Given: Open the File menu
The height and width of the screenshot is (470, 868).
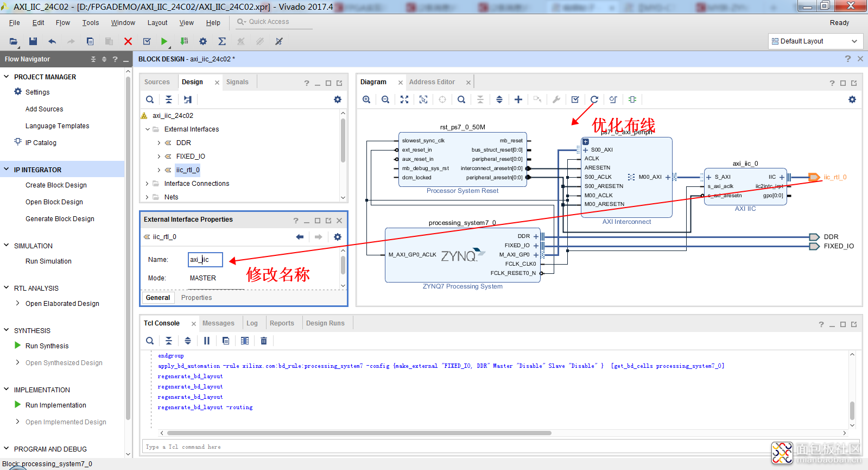Looking at the screenshot, I should (15, 23).
